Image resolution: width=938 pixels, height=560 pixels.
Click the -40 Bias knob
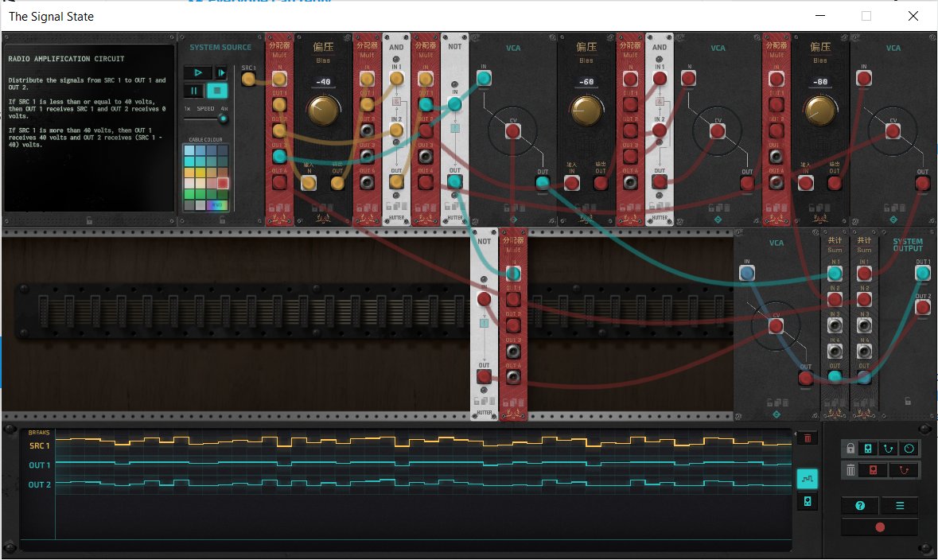point(323,110)
